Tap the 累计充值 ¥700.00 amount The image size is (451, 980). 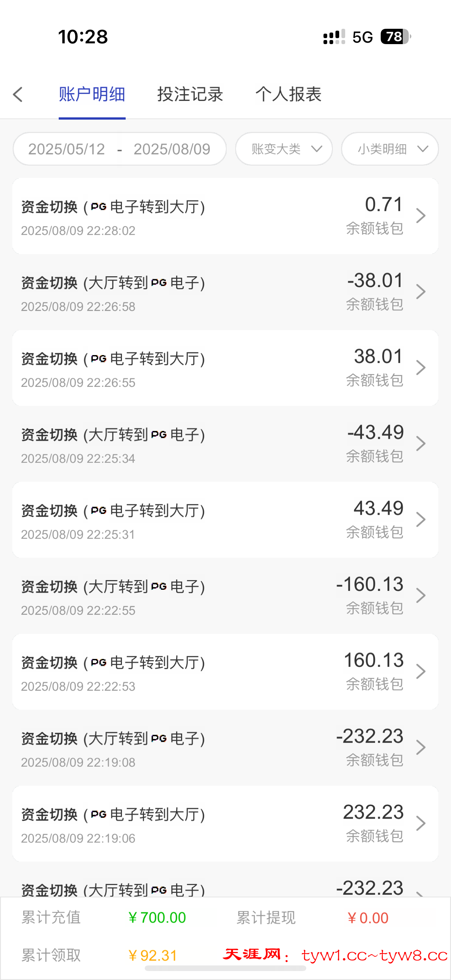pos(157,918)
